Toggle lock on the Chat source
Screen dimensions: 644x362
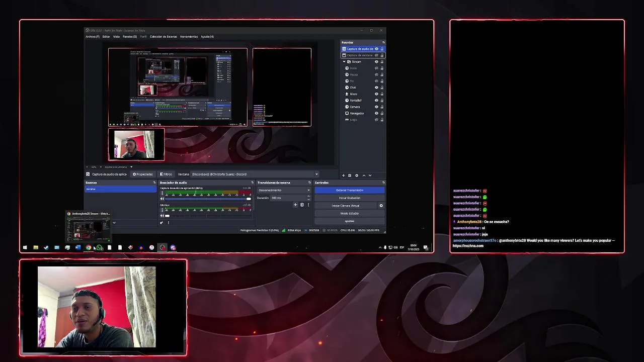(382, 87)
